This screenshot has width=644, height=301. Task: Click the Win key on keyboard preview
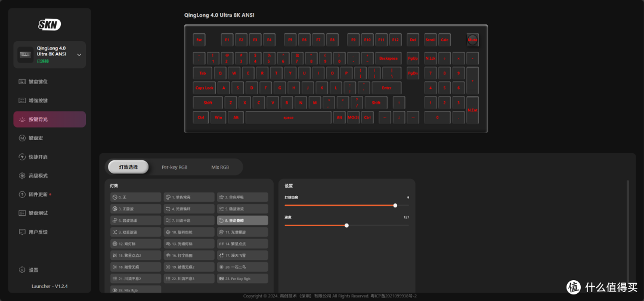(218, 117)
